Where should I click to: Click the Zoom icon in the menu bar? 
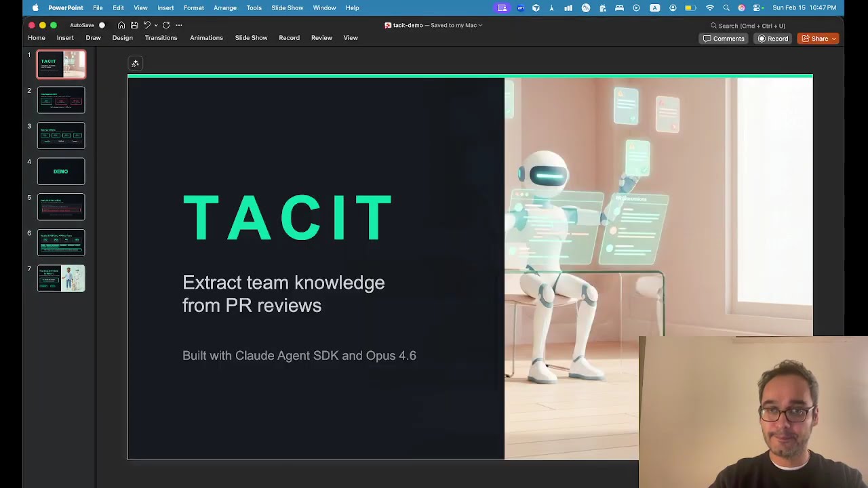point(520,8)
